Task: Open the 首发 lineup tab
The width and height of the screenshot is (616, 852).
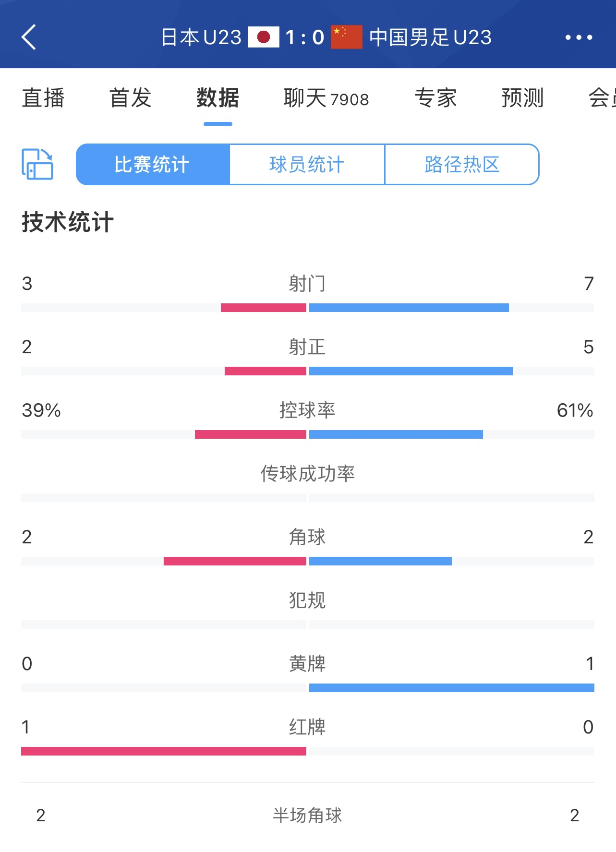Action: pos(130,98)
